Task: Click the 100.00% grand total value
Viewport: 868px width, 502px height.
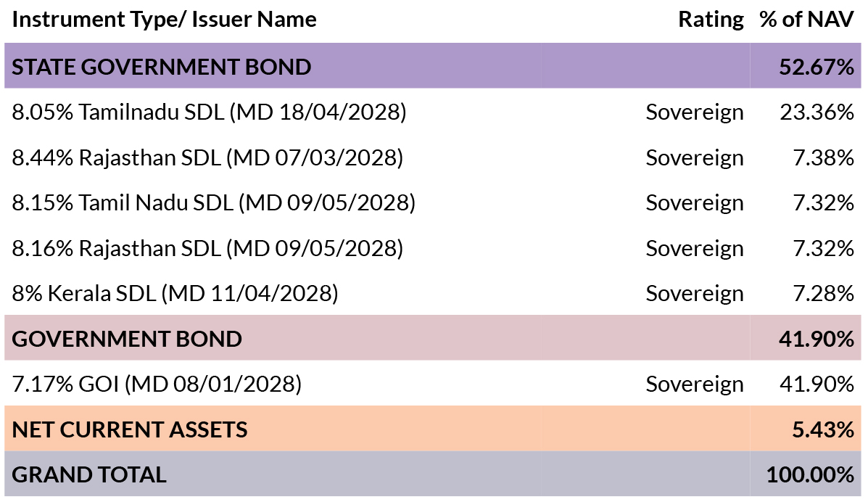Action: (x=810, y=475)
